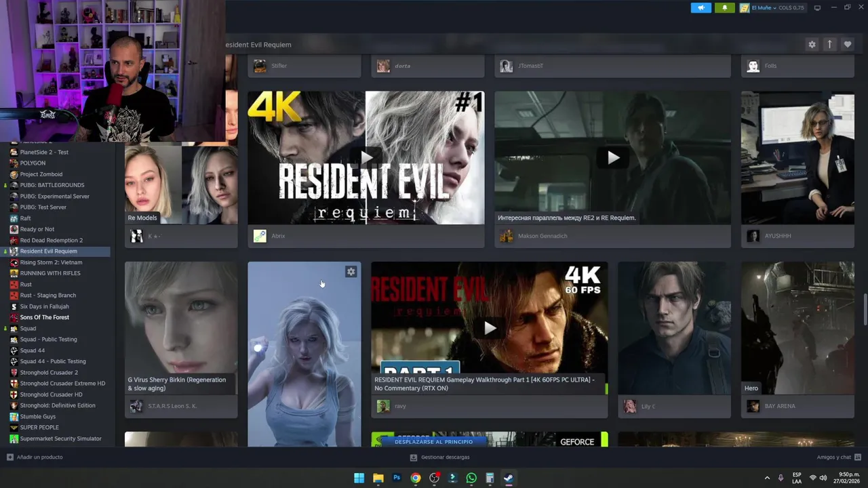Open author Stifler profile

279,66
